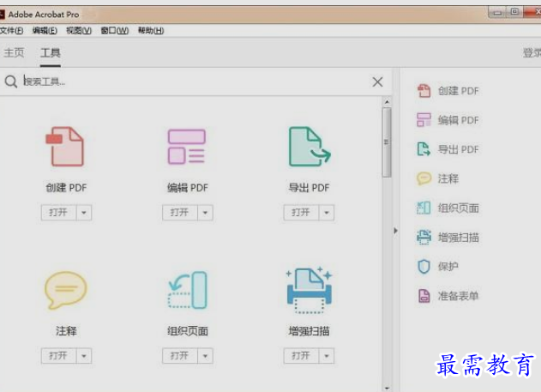The width and height of the screenshot is (541, 392).
Task: Click the 保护 shield icon in right pane
Action: click(424, 267)
